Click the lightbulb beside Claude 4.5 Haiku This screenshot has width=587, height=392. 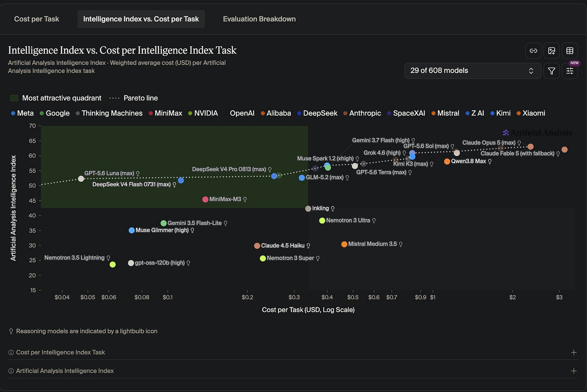(308, 246)
